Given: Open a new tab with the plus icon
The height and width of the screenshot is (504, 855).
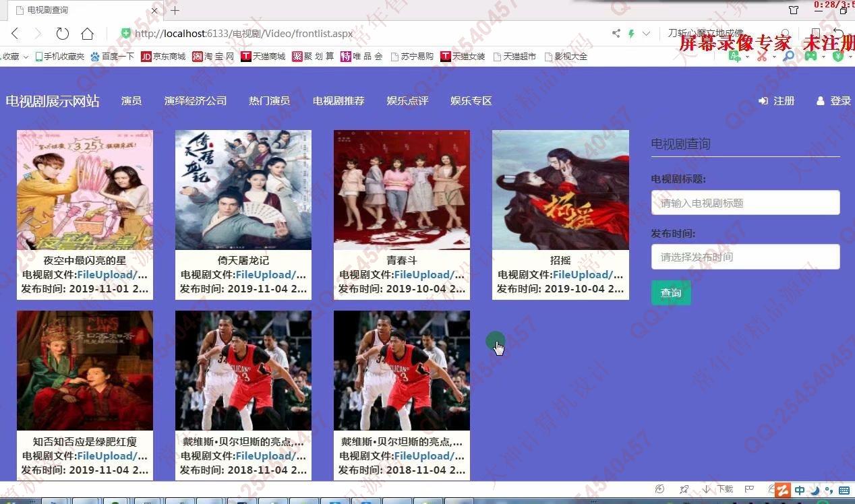Looking at the screenshot, I should point(175,10).
